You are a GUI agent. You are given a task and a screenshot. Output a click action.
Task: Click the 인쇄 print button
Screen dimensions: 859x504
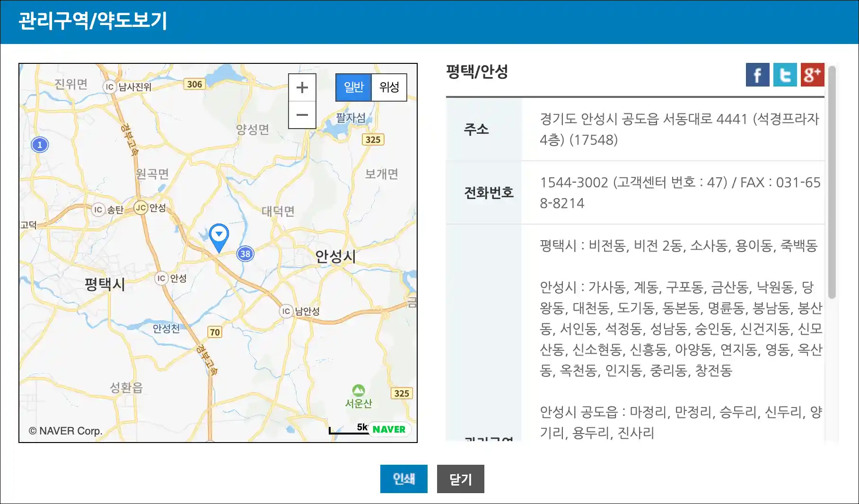[404, 479]
